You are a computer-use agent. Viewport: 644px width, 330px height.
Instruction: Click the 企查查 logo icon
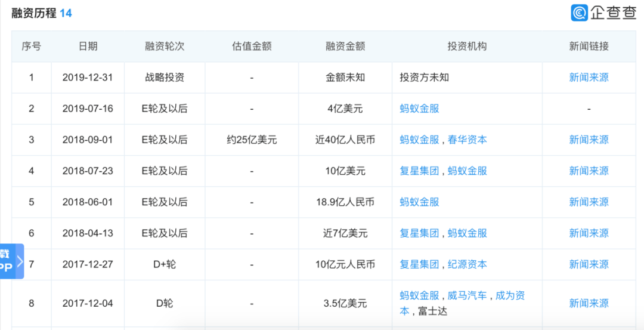[580, 13]
